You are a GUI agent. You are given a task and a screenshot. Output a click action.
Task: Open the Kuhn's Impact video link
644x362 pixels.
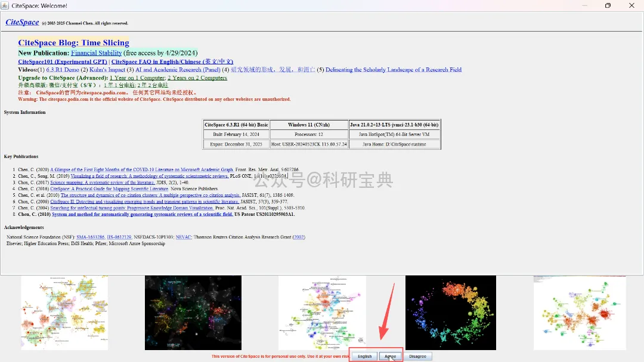tap(107, 70)
